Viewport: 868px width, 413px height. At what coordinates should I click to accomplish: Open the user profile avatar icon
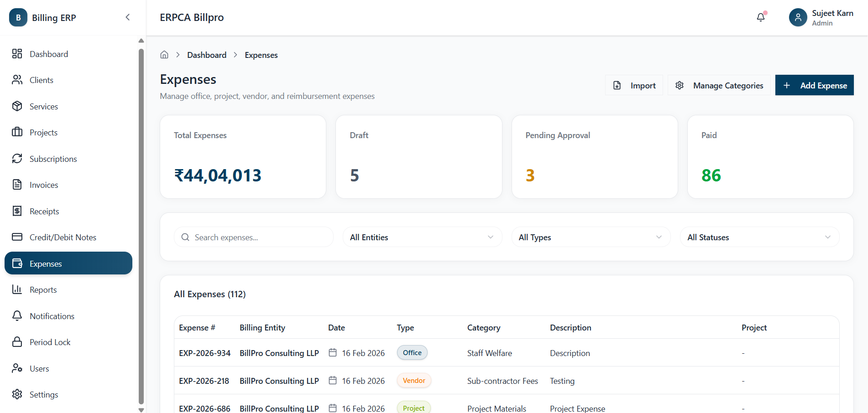click(x=798, y=17)
